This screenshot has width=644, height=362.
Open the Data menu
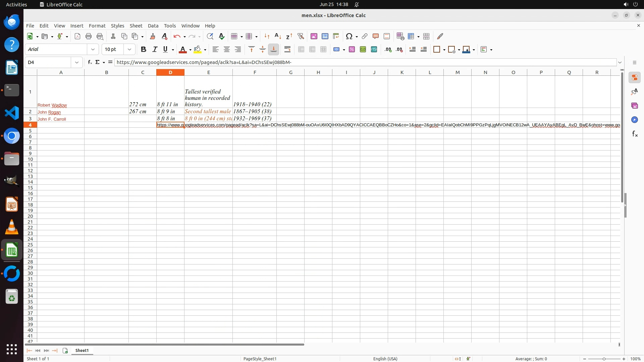[153, 26]
